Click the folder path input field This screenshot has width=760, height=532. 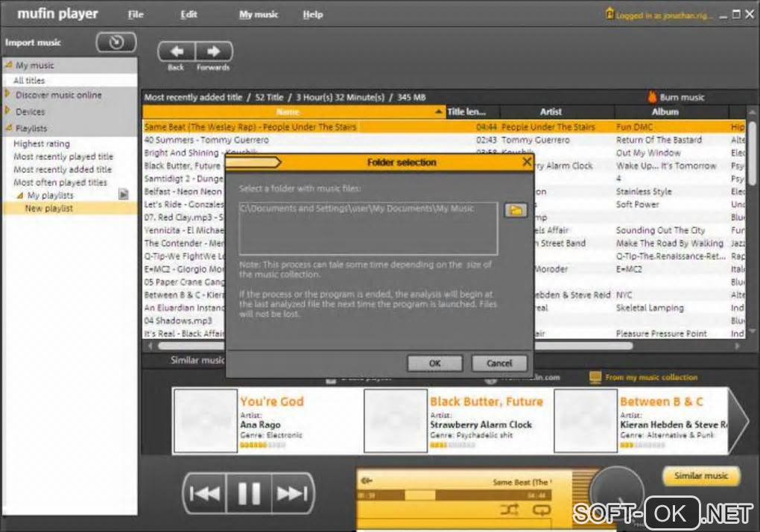pyautogui.click(x=368, y=229)
